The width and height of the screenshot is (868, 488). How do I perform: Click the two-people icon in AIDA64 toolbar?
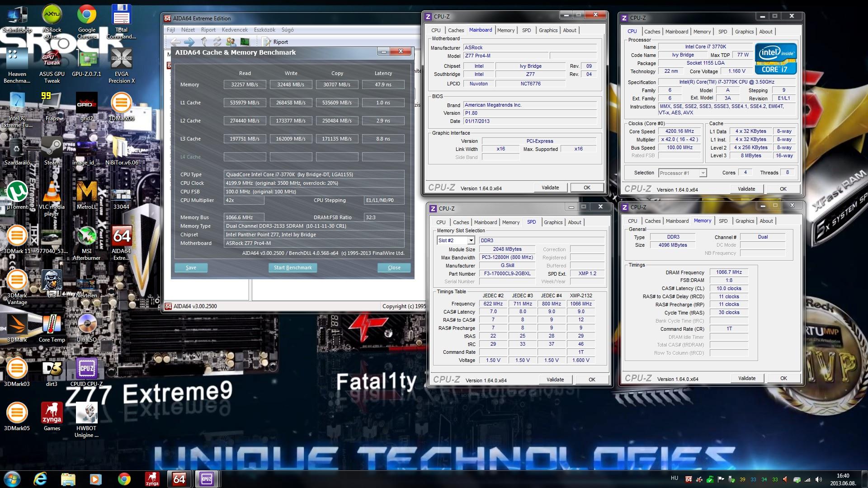(x=231, y=42)
